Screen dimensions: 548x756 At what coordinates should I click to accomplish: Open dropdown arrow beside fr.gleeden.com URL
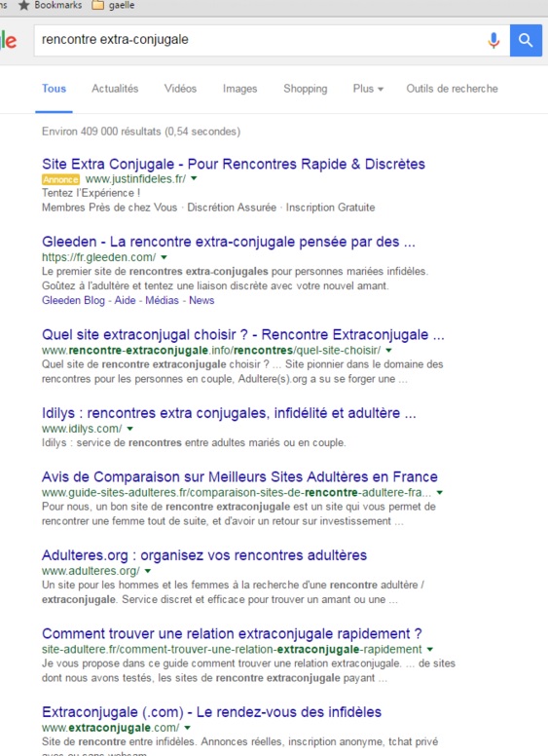[164, 257]
